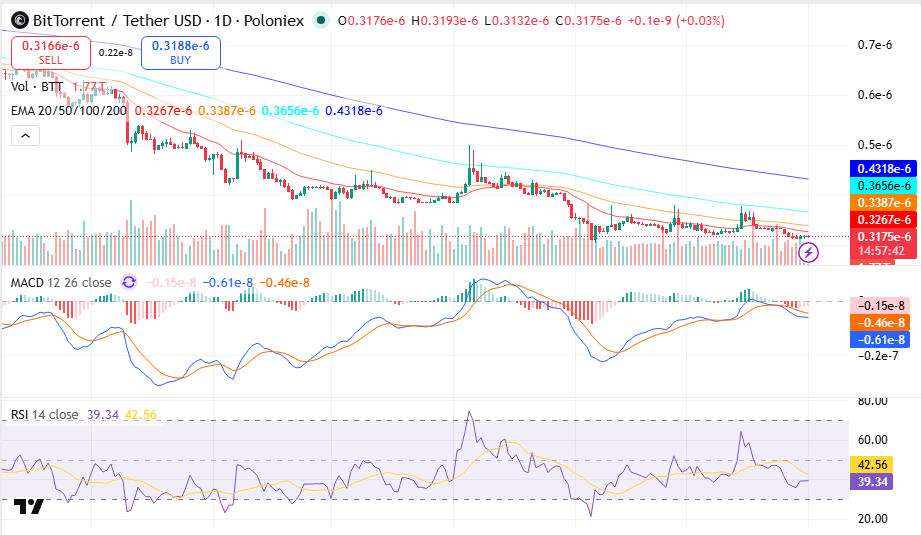The height and width of the screenshot is (535, 921).
Task: Click the 60.00 RSI axis tick
Action: click(x=872, y=440)
